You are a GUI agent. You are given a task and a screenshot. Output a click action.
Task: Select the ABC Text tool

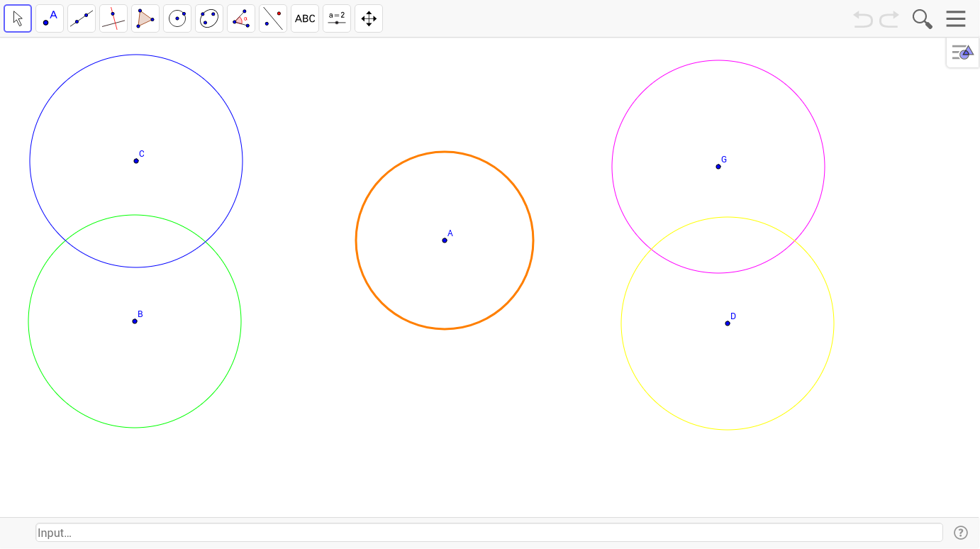point(305,18)
